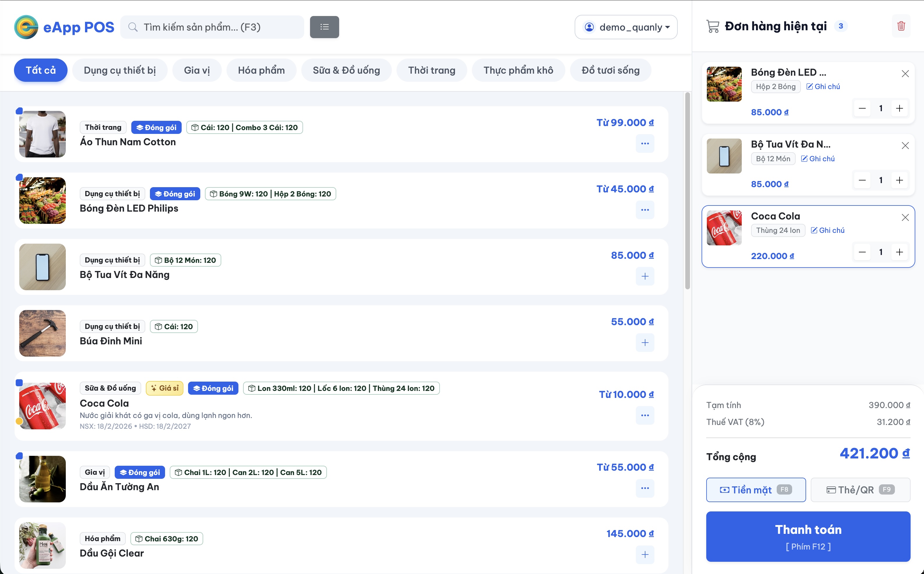Open Bóng Đèn LED Philips product thumbnail
Viewport: 924px width, 574px height.
(43, 201)
